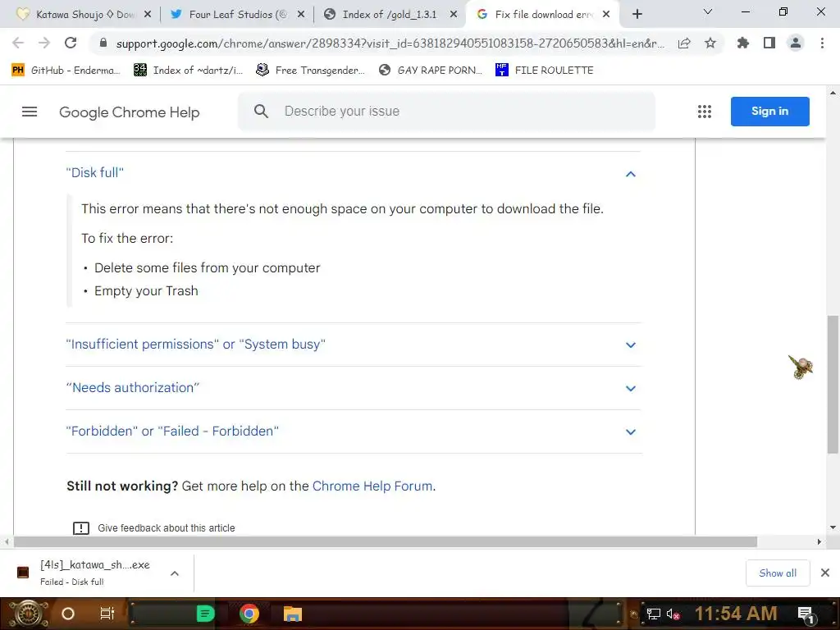840x630 pixels.
Task: Collapse the "Disk full" section
Action: point(631,174)
